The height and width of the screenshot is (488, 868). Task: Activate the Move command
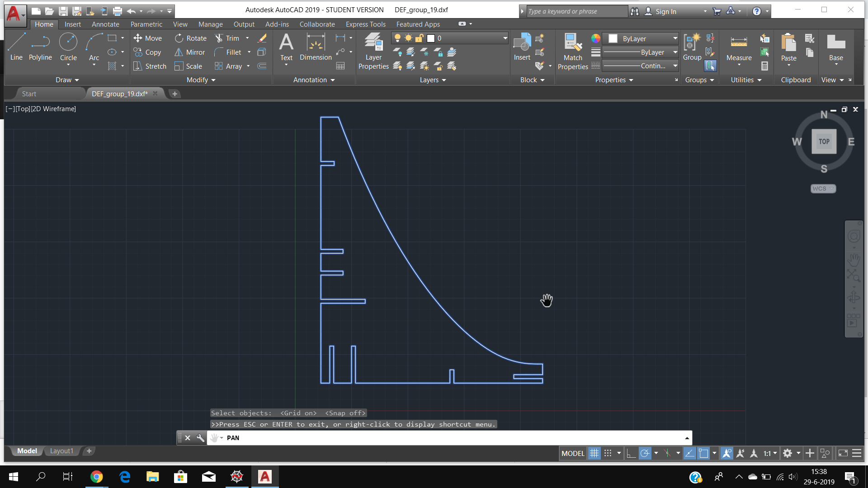pos(148,38)
